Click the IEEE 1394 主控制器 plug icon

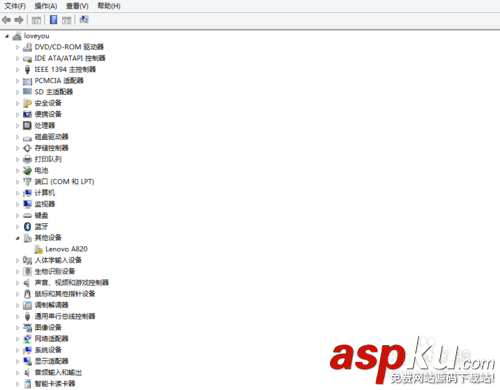(27, 70)
